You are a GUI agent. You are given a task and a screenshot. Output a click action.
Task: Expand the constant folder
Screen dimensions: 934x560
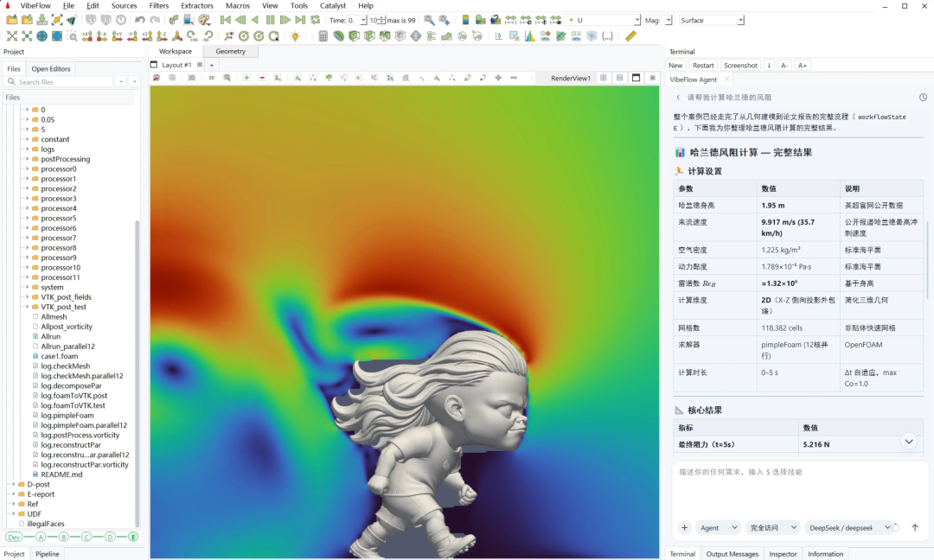click(27, 139)
